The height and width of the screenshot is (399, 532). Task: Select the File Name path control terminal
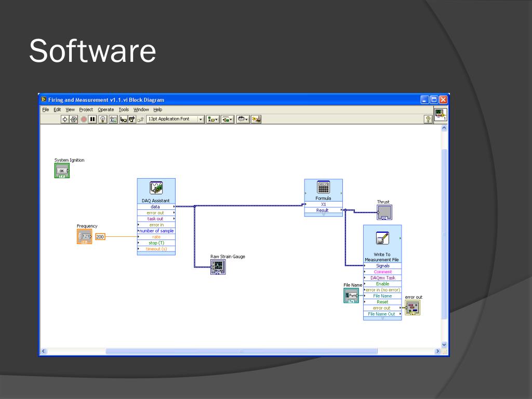[351, 296]
